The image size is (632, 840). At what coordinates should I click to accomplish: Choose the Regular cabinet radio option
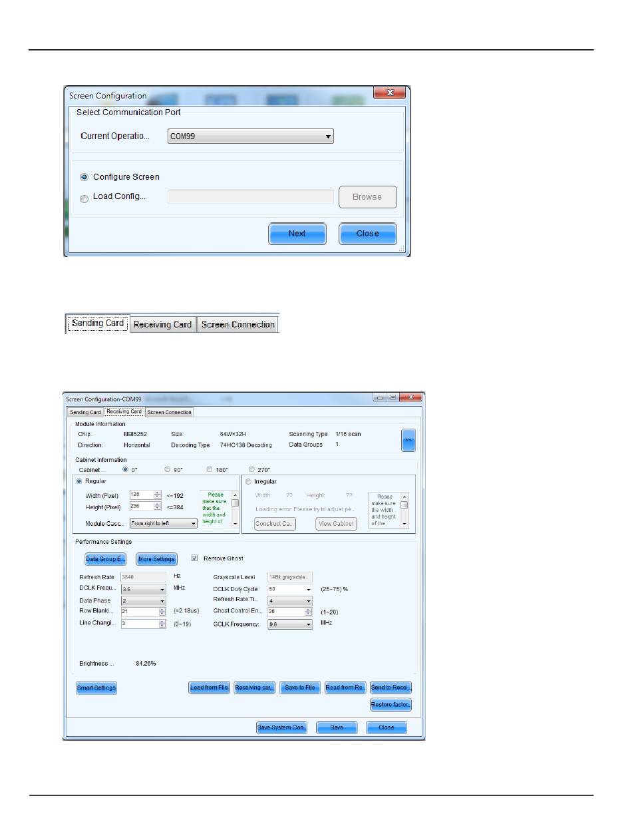click(80, 481)
